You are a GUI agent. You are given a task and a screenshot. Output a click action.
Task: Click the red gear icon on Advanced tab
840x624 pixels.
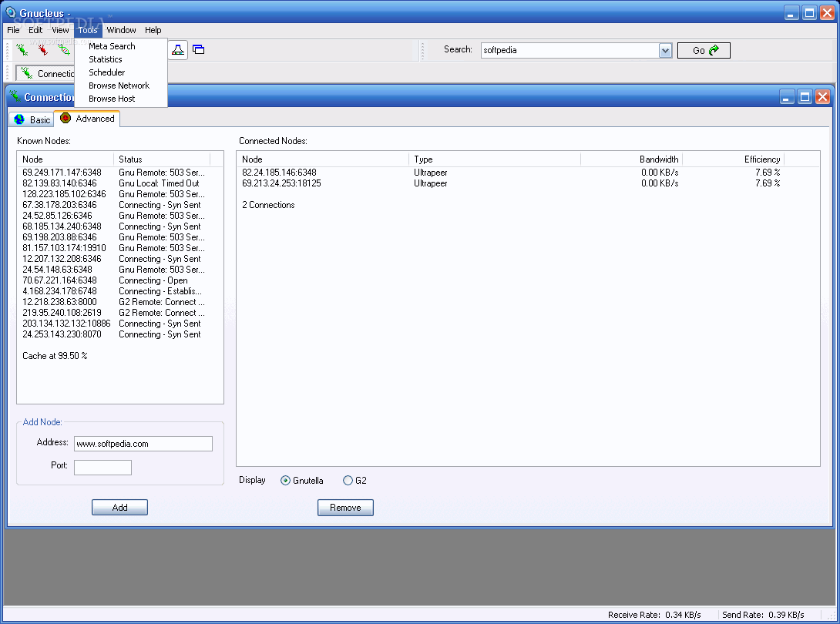click(x=66, y=118)
